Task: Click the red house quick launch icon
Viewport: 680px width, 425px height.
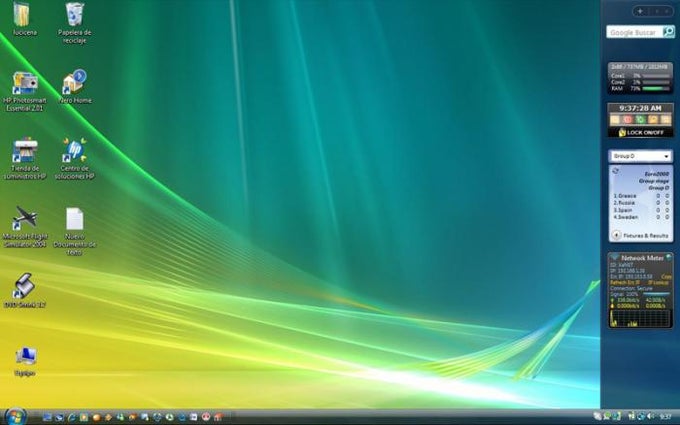Action: pos(219,418)
